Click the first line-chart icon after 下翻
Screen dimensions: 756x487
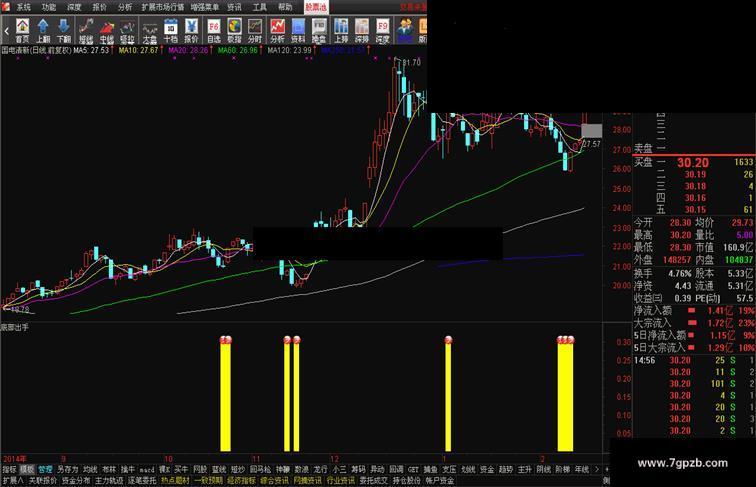(x=86, y=30)
